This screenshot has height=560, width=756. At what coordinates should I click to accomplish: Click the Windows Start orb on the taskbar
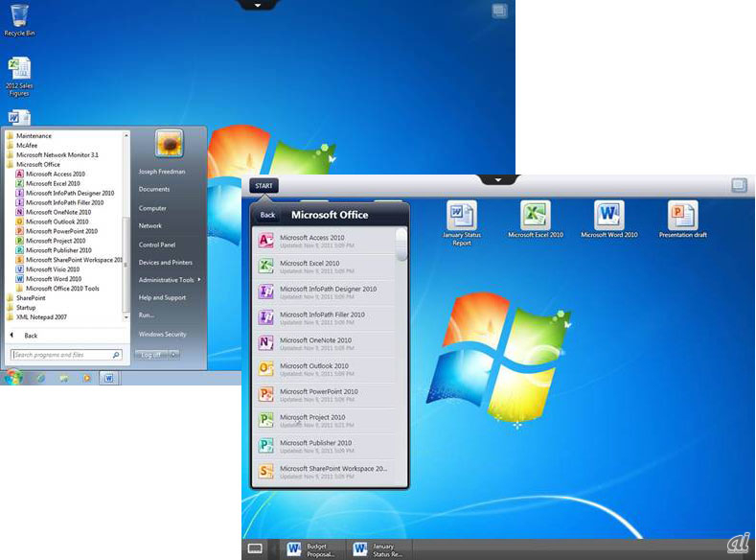point(13,377)
